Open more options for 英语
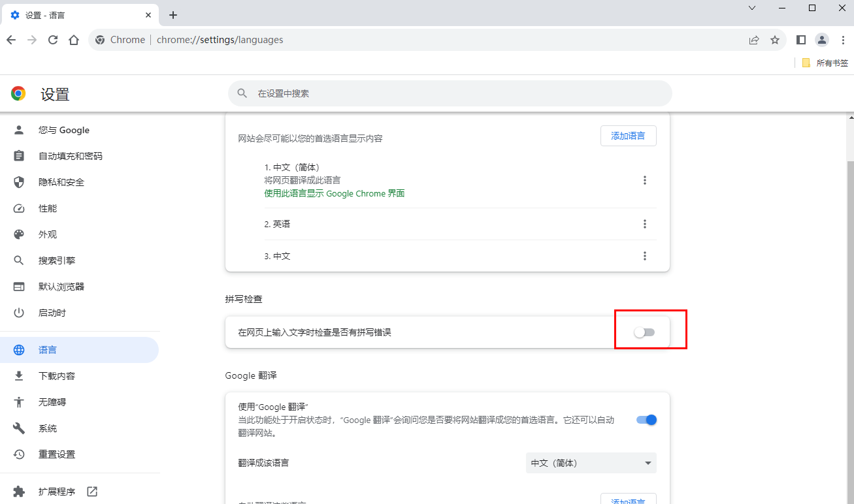This screenshot has height=504, width=854. [645, 224]
